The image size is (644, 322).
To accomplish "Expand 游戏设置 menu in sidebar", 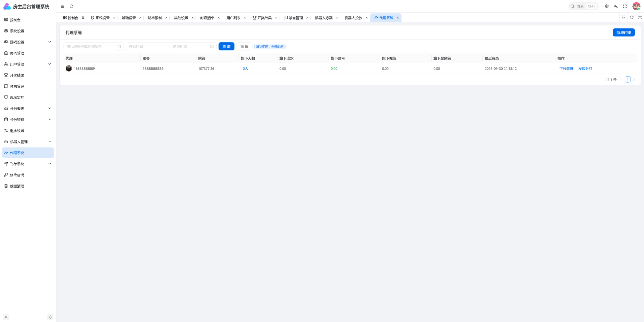I will click(28, 42).
